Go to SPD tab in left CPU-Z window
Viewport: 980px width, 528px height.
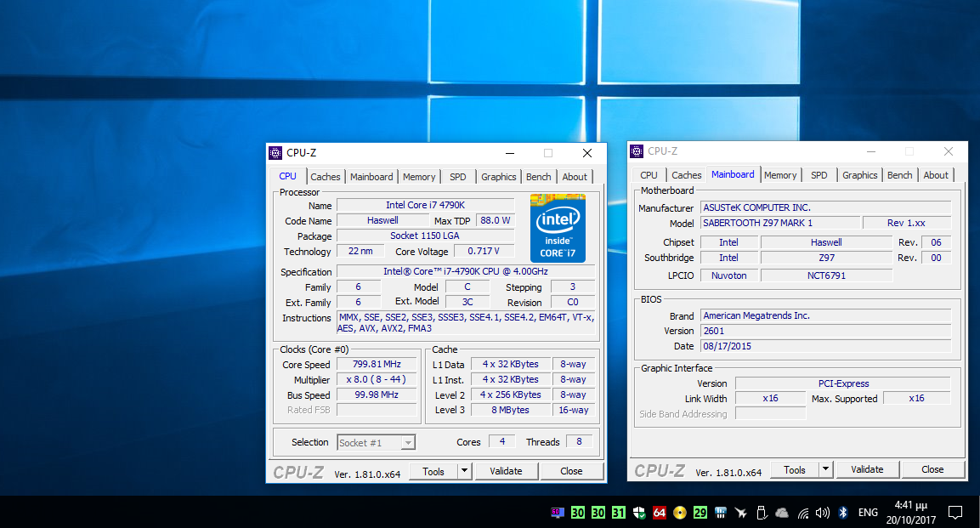(457, 177)
